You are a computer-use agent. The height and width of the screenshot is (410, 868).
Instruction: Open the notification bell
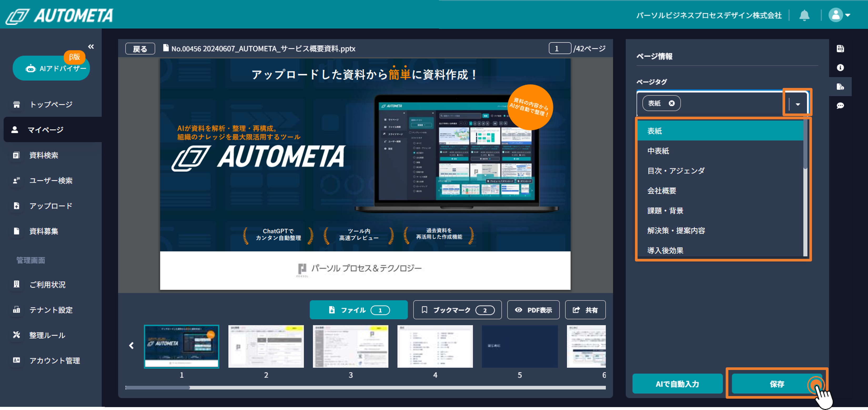(804, 15)
